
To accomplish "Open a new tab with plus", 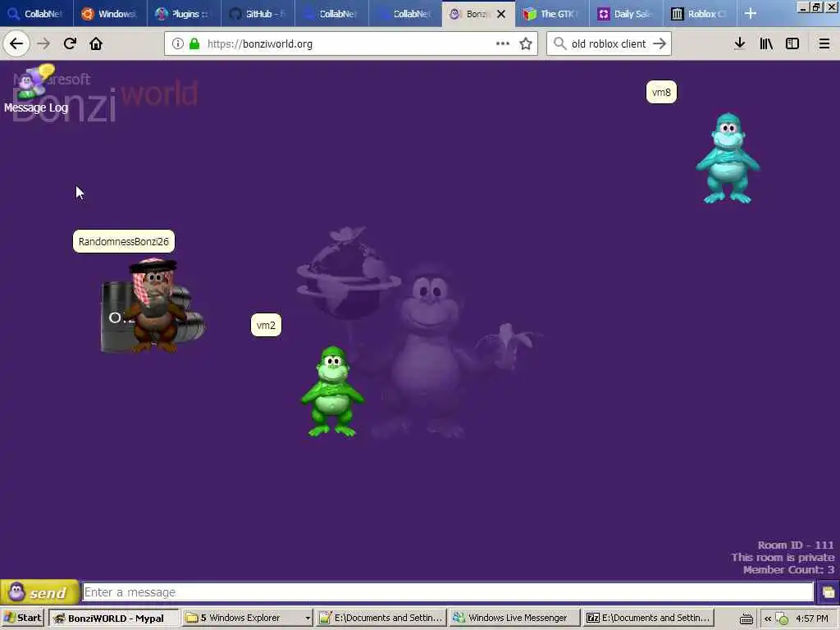I will point(751,13).
